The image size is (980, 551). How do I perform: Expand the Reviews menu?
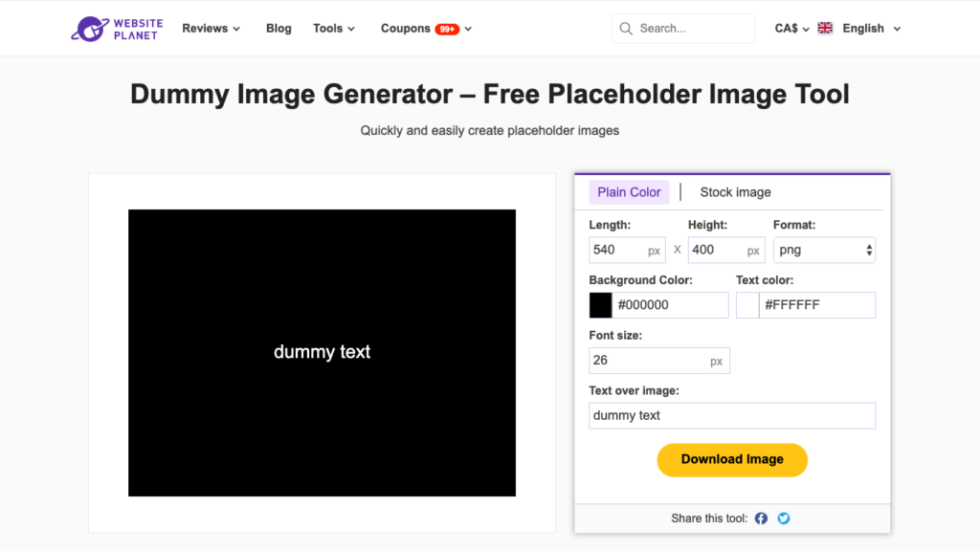[211, 29]
